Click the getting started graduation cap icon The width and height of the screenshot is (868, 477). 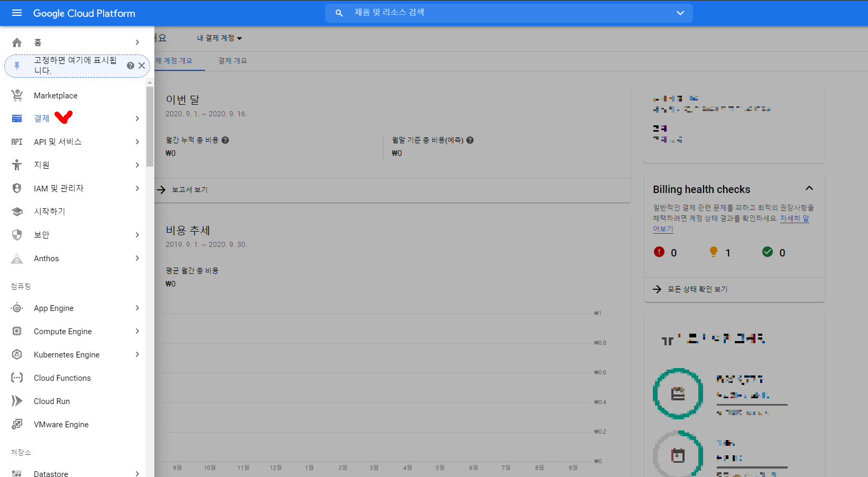pyautogui.click(x=17, y=212)
